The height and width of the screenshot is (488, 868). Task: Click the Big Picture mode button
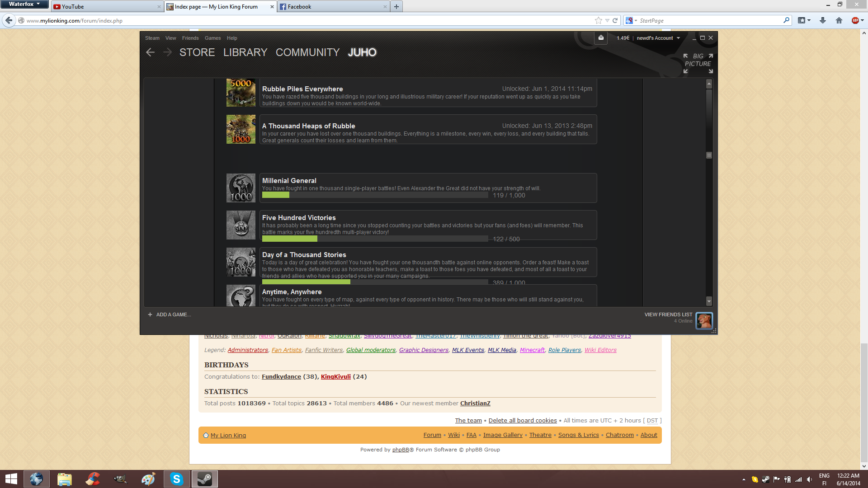pos(698,63)
